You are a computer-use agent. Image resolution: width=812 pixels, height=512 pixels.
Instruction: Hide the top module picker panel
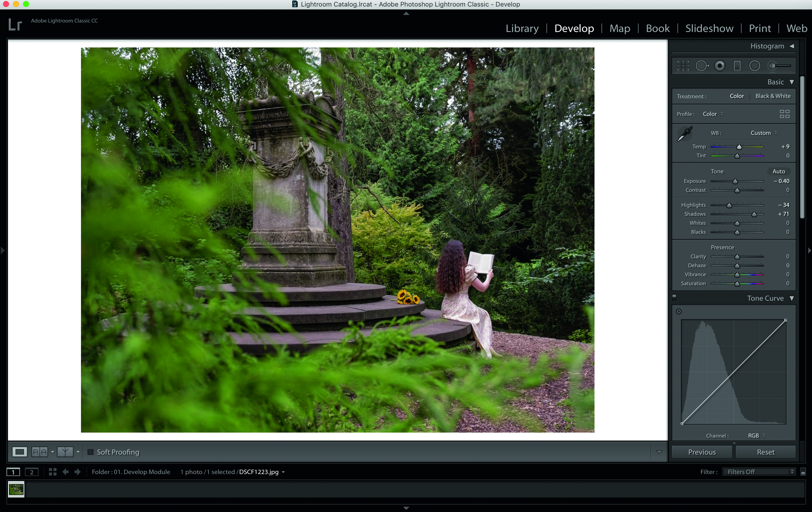pyautogui.click(x=406, y=13)
